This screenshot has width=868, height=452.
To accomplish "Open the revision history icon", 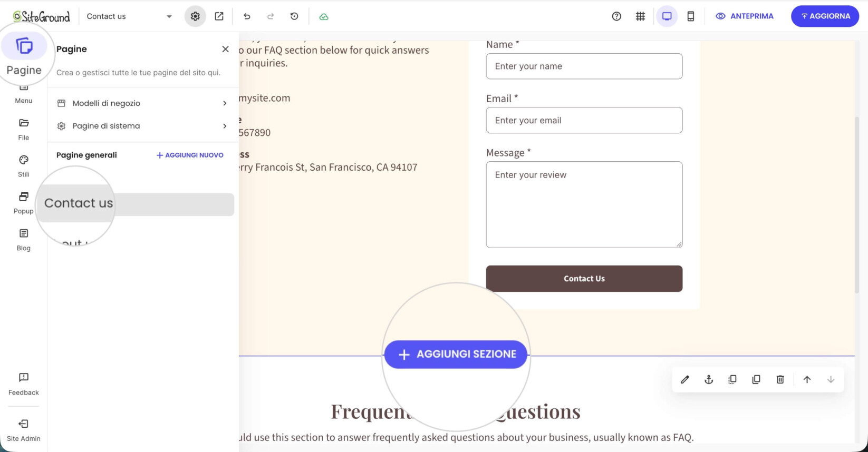I will 294,16.
